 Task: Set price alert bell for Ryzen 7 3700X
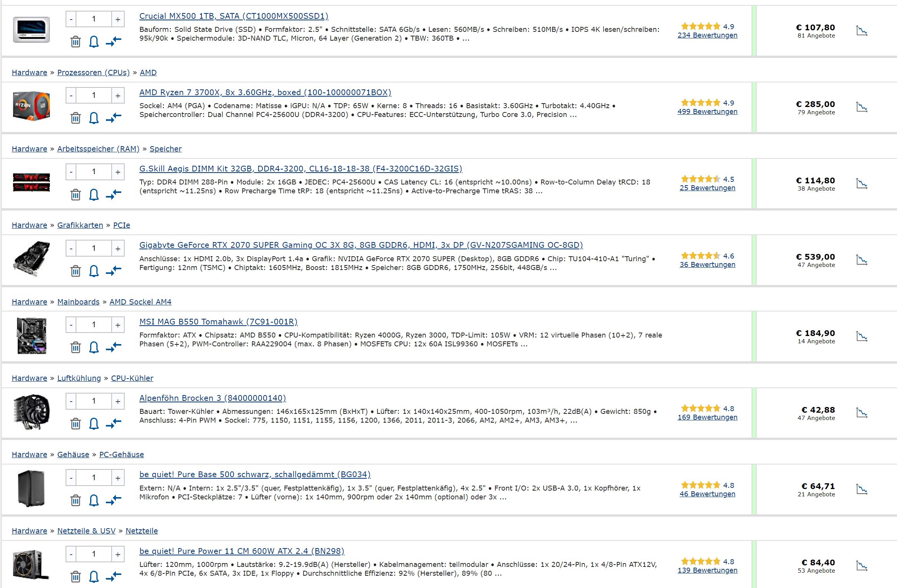pyautogui.click(x=94, y=118)
